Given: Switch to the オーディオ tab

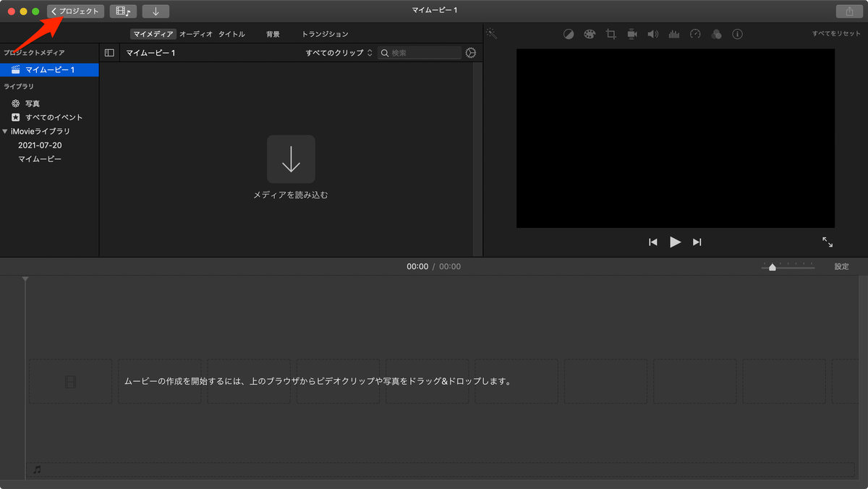Looking at the screenshot, I should coord(196,34).
